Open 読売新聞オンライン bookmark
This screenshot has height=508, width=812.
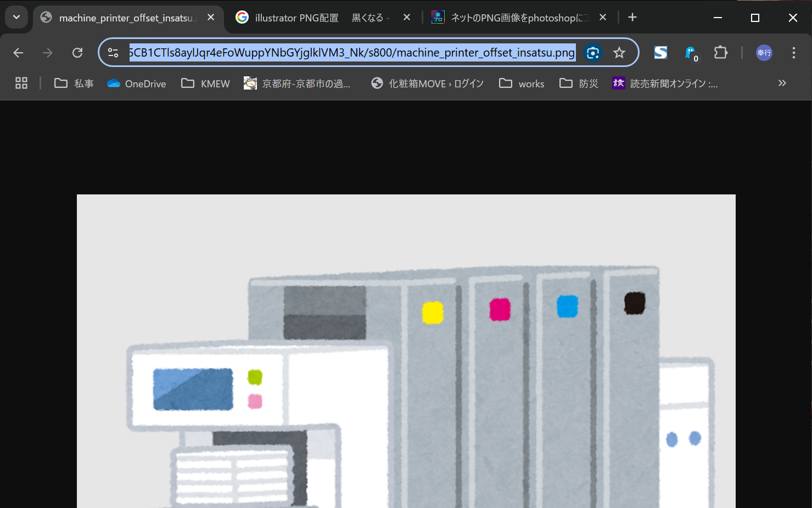(x=665, y=83)
